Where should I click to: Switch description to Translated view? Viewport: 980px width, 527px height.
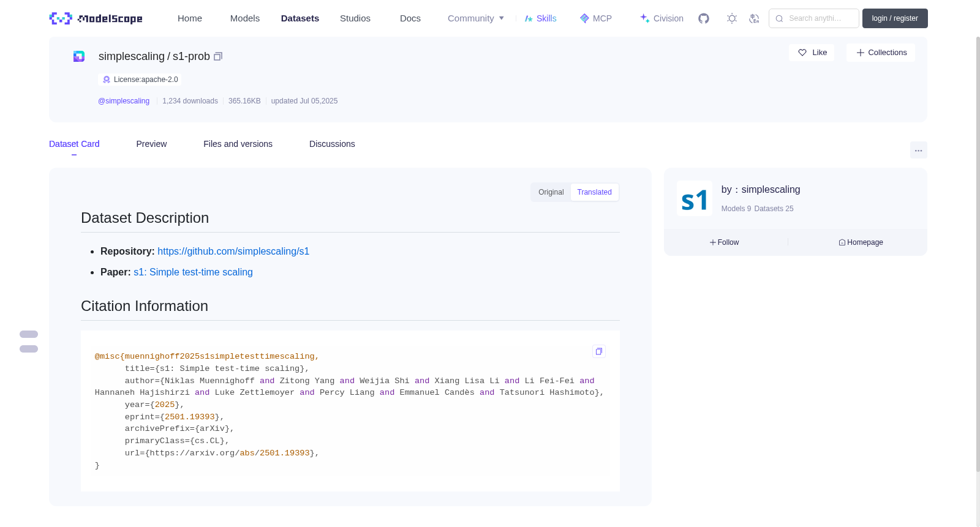tap(595, 192)
